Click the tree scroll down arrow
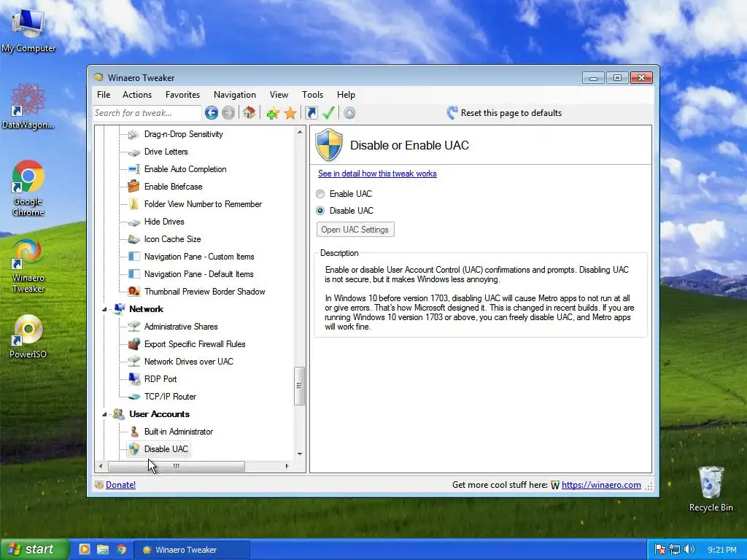Image resolution: width=747 pixels, height=560 pixels. click(x=300, y=454)
